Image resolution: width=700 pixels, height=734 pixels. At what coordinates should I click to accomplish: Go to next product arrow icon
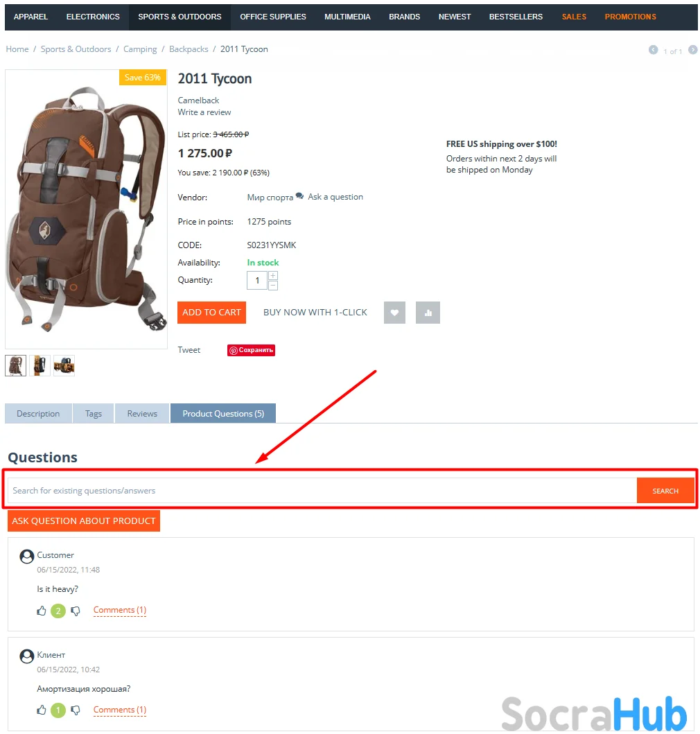click(692, 50)
